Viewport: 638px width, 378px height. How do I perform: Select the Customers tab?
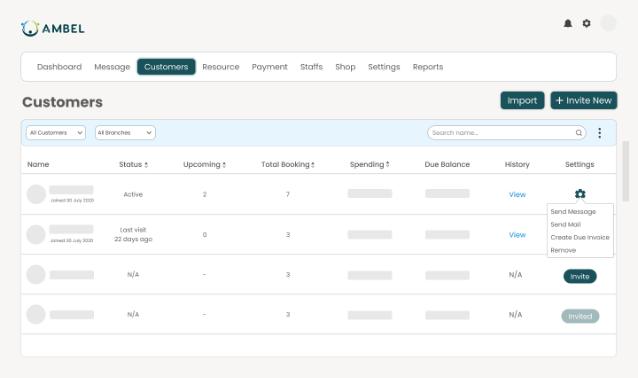click(x=166, y=67)
